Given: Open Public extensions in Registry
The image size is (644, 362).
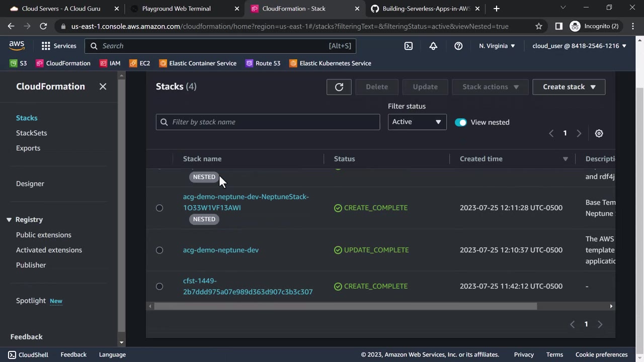Looking at the screenshot, I should click(44, 235).
